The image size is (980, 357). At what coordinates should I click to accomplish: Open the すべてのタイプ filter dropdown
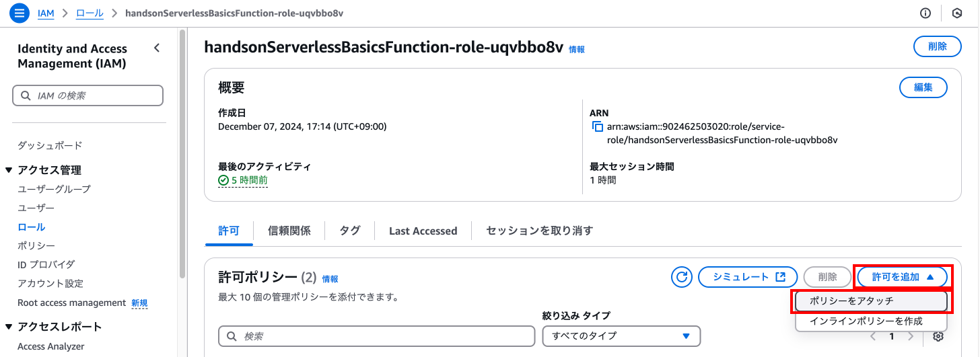[621, 335]
